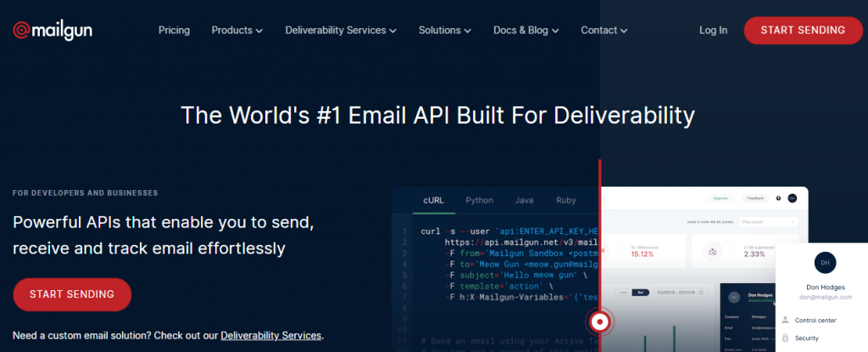The width and height of the screenshot is (868, 352).
Task: Click the Upgrade button in dashboard preview
Action: [721, 198]
